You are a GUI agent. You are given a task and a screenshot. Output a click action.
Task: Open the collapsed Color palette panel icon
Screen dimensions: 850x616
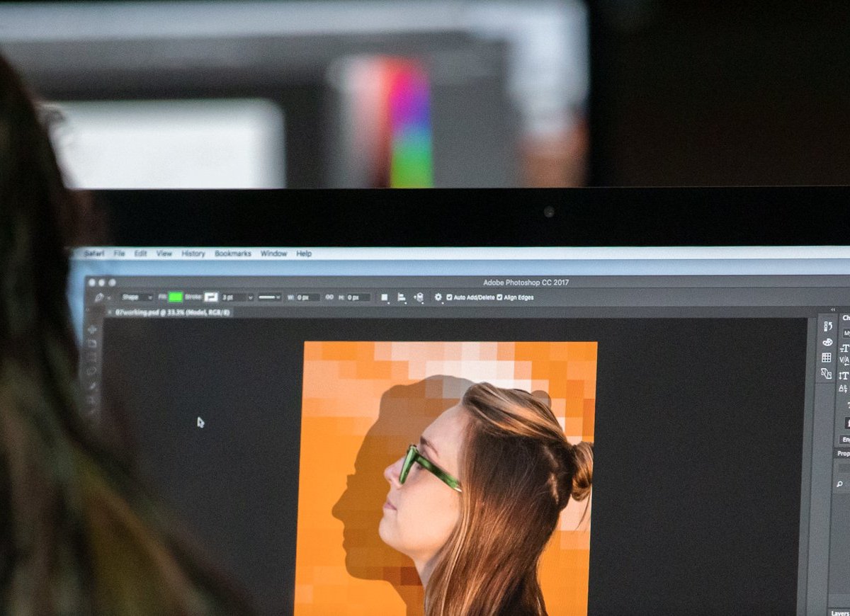(x=827, y=342)
